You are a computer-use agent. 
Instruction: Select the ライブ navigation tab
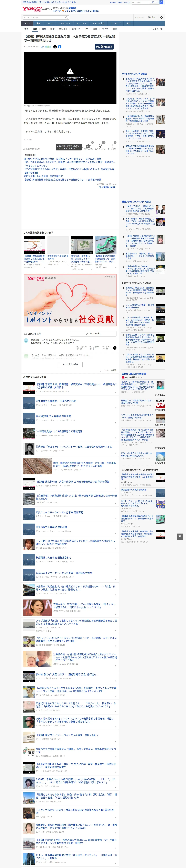(49, 24)
